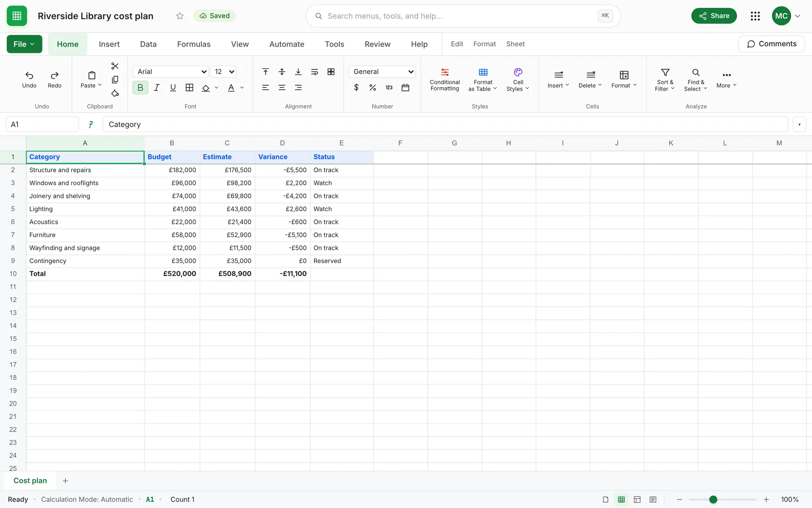812x508 pixels.
Task: Center align text horizontally
Action: [282, 88]
